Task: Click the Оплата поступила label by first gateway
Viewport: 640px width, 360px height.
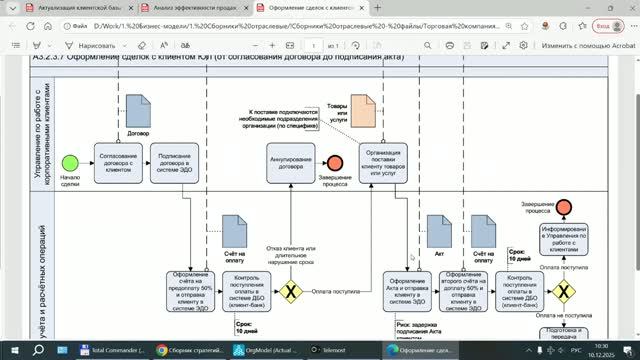Action: click(x=336, y=291)
